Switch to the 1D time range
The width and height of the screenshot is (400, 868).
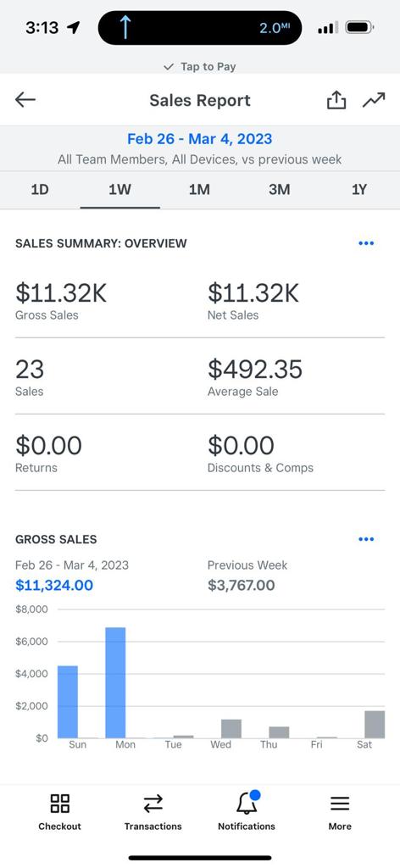click(x=40, y=190)
